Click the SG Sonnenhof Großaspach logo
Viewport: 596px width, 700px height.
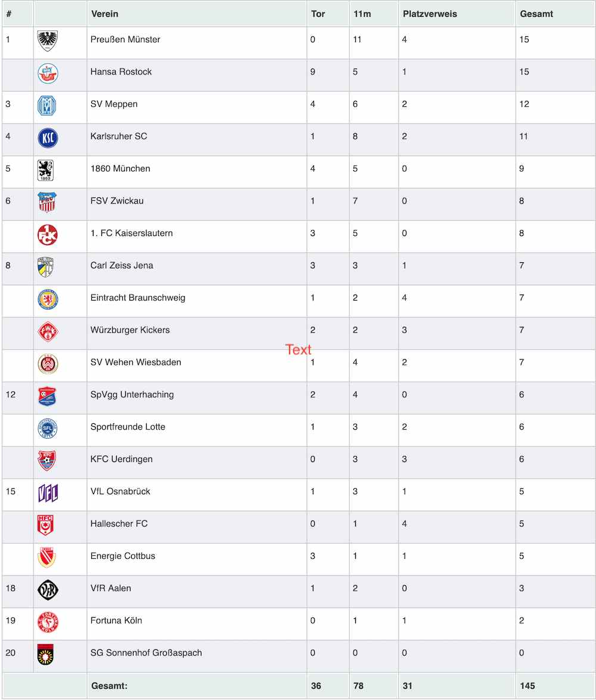click(45, 655)
